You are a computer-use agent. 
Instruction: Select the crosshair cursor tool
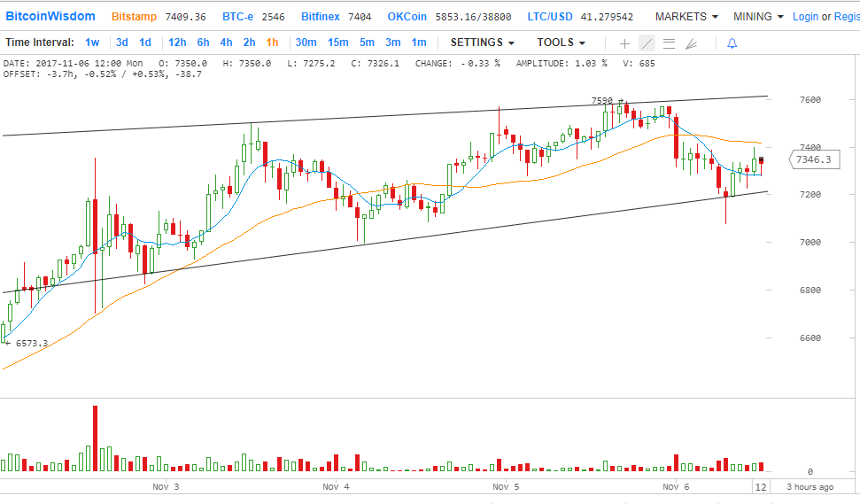(x=624, y=43)
